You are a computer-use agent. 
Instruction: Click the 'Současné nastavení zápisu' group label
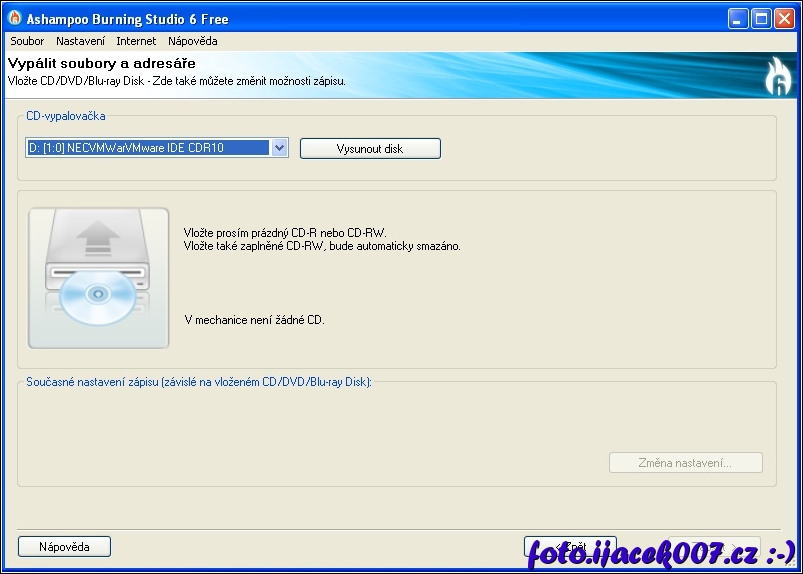coord(198,381)
